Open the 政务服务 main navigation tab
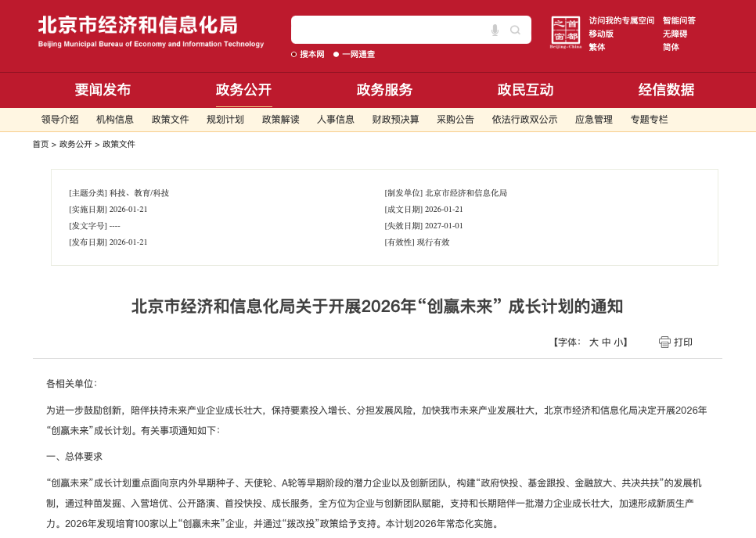The height and width of the screenshot is (538, 756). pyautogui.click(x=384, y=90)
